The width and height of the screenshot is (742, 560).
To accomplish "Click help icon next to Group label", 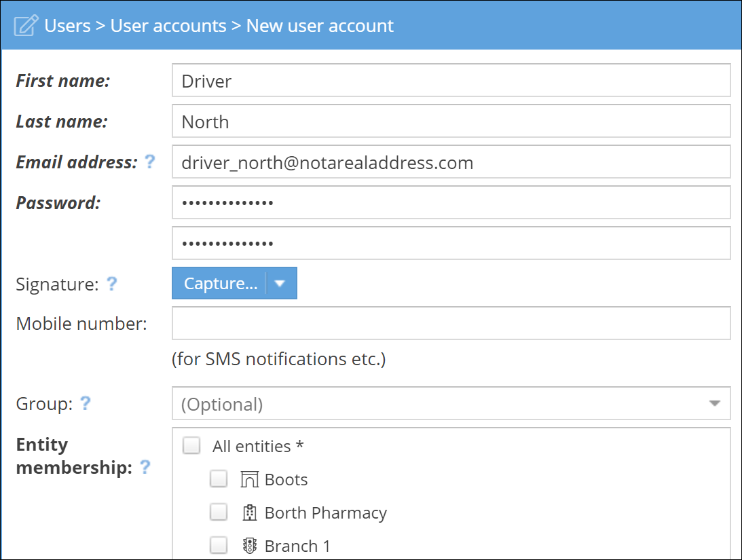I will pyautogui.click(x=85, y=404).
